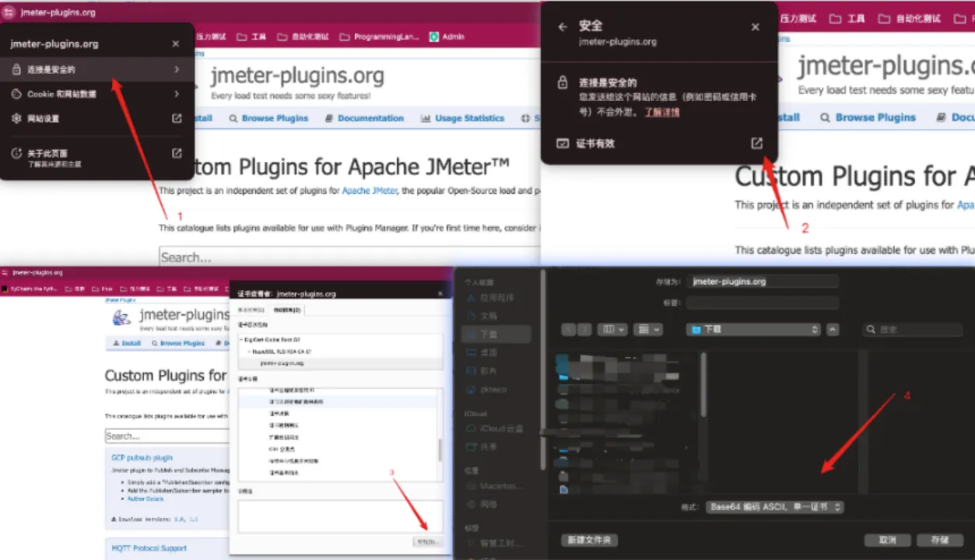Click the up-arrow collapse button beside 下载
This screenshot has height=560, width=975.
point(833,330)
